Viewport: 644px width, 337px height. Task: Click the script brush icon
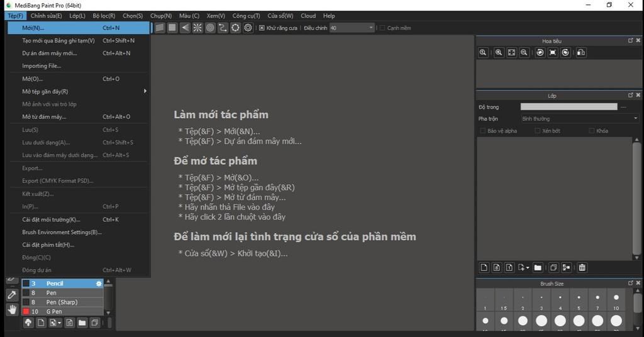tap(69, 323)
